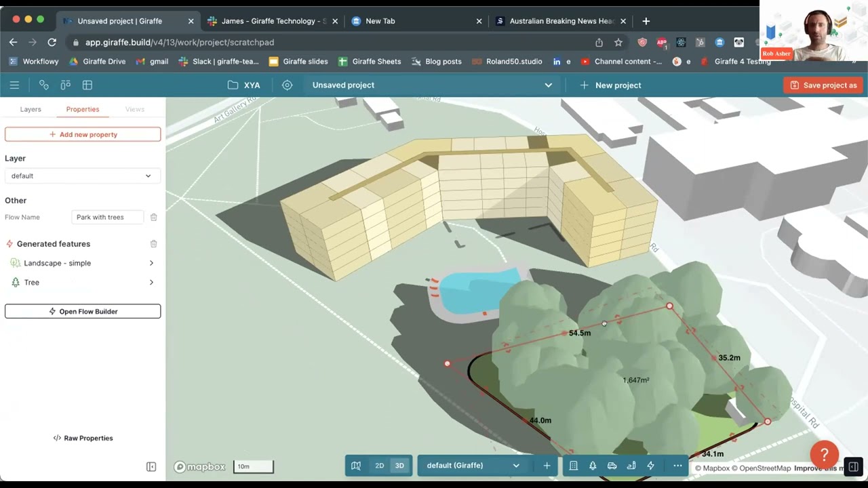
Task: Open the stacked layout tool icon
Action: pyautogui.click(x=66, y=85)
